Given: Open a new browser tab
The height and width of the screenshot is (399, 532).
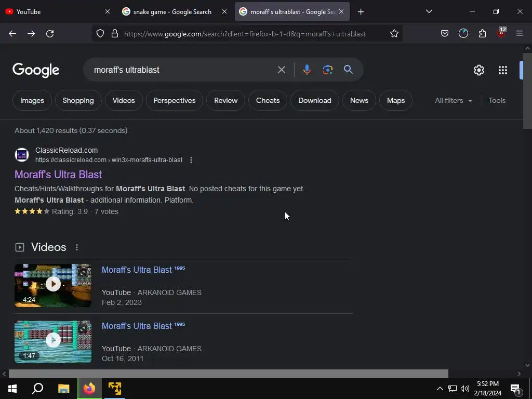Looking at the screenshot, I should click(x=361, y=12).
